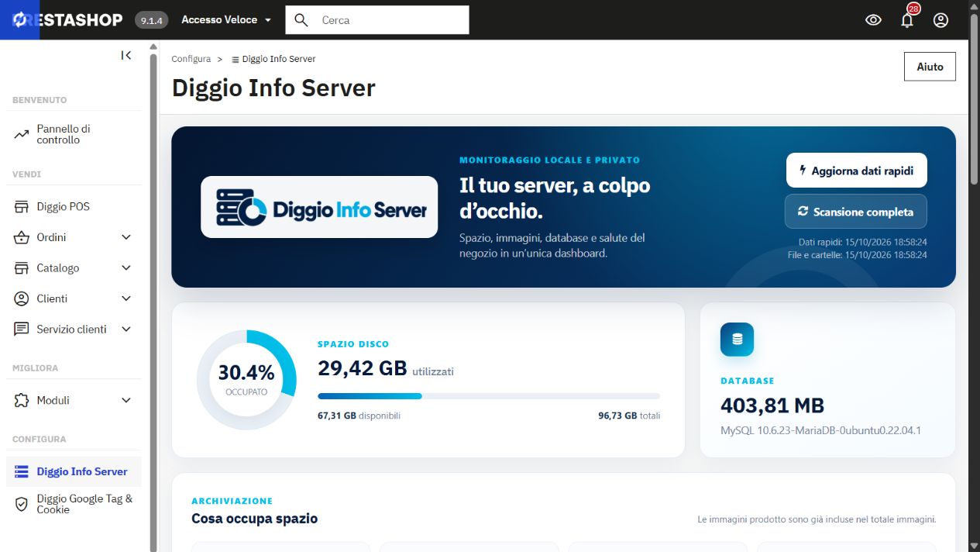
Task: Open Diggio Google Tag & Cookie item
Action: click(x=74, y=504)
